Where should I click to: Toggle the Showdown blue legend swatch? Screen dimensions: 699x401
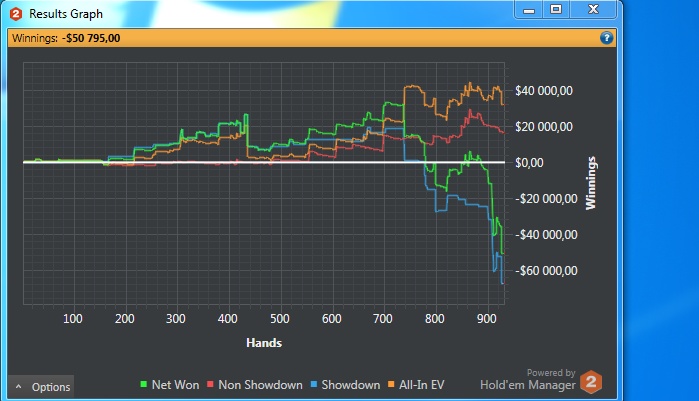(x=313, y=384)
